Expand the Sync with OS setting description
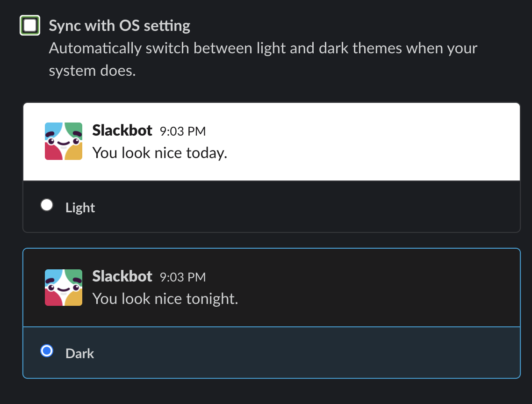The width and height of the screenshot is (532, 404). point(262,59)
